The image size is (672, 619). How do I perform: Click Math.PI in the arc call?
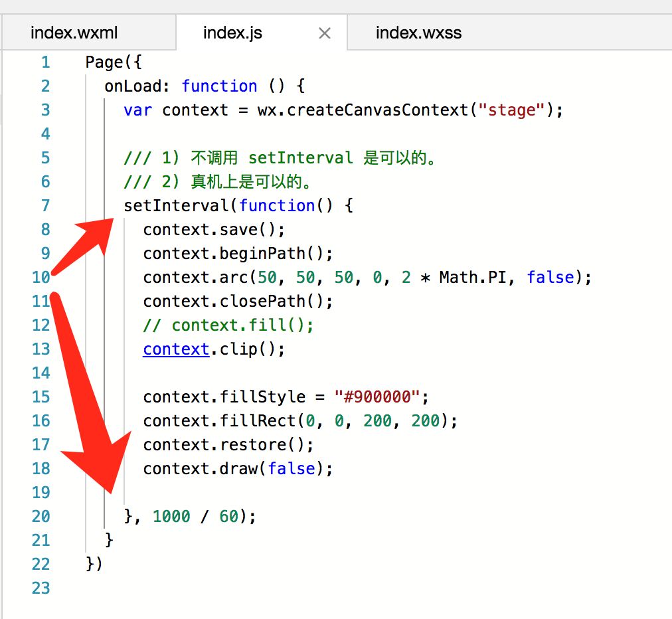[473, 278]
